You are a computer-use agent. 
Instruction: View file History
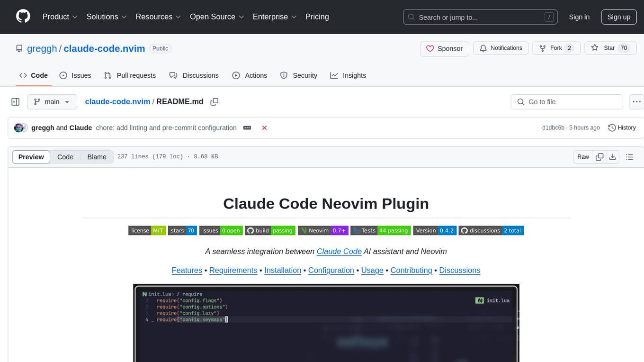[622, 128]
